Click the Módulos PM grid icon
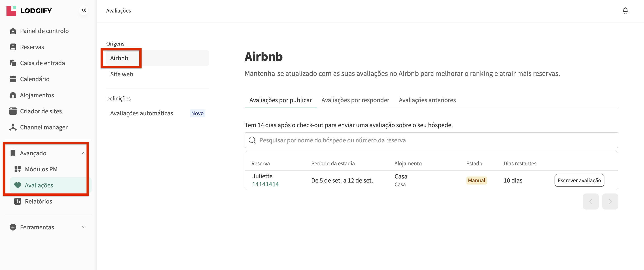The image size is (644, 270). click(17, 169)
